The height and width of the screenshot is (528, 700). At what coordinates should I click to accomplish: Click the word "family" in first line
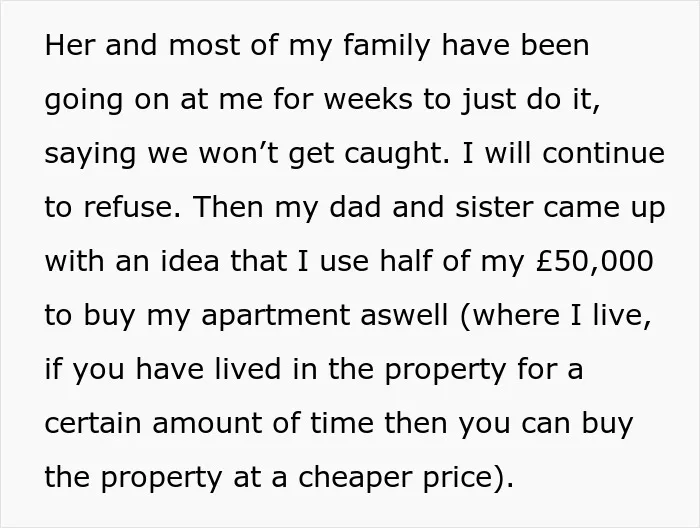click(x=387, y=48)
